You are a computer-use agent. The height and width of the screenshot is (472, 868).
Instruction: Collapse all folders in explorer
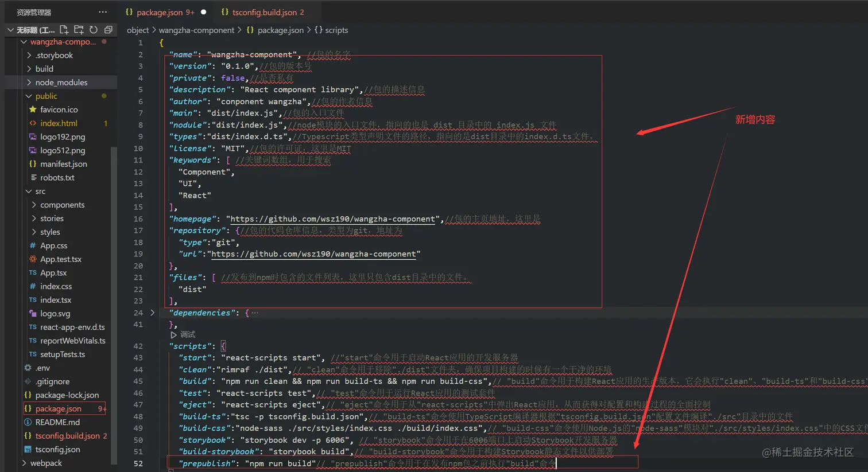108,29
